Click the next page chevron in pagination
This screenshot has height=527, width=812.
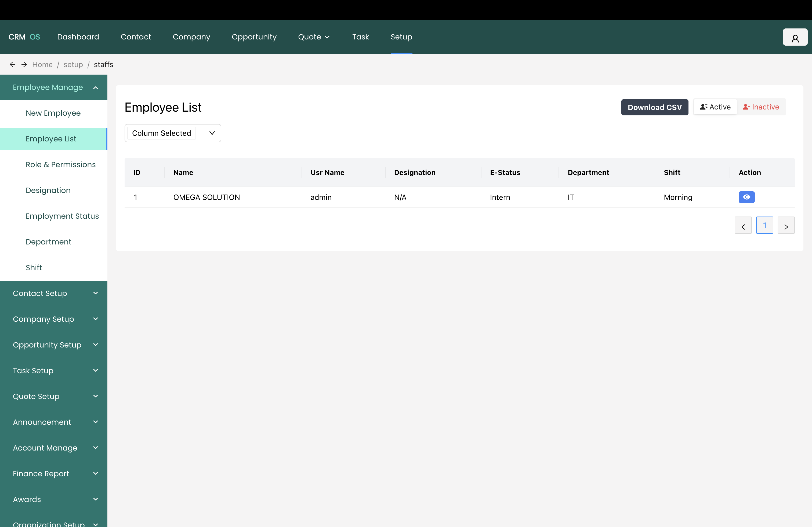pos(786,225)
